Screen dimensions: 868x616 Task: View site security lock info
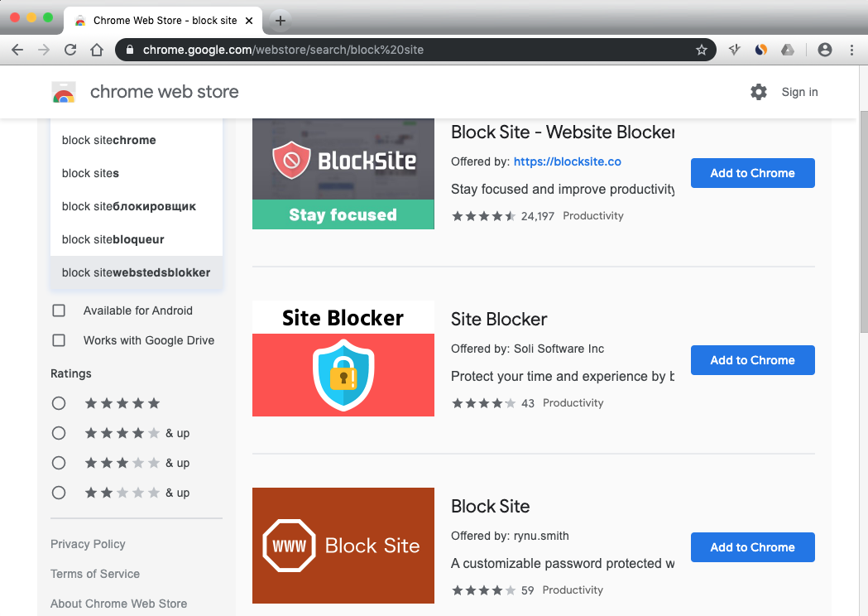[130, 50]
